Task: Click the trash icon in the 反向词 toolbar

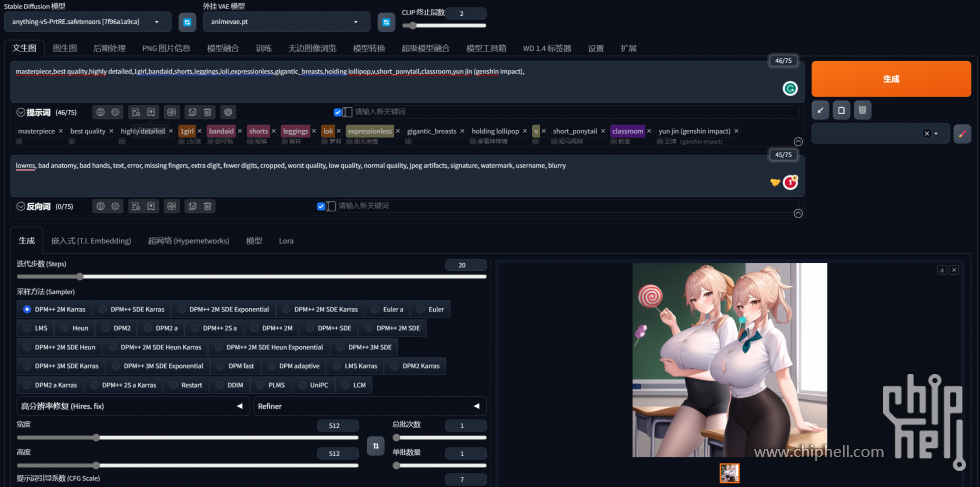Action: click(208, 206)
